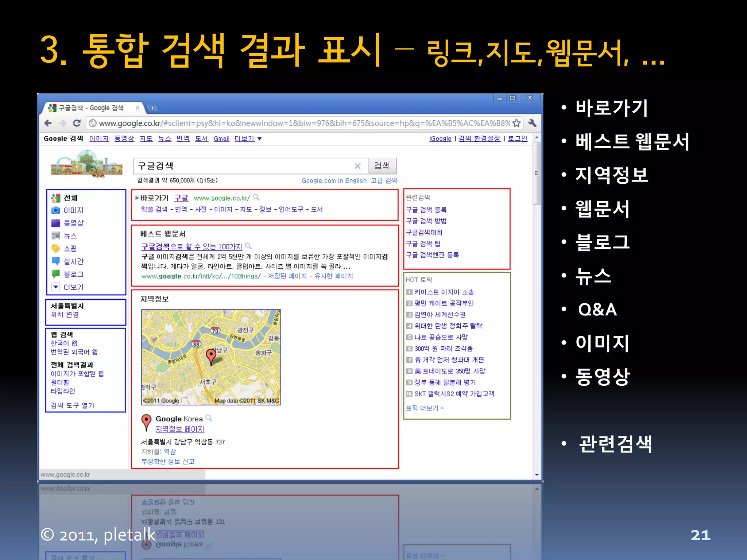Open 이미지 in top navigation bar
The image size is (747, 560).
click(99, 139)
